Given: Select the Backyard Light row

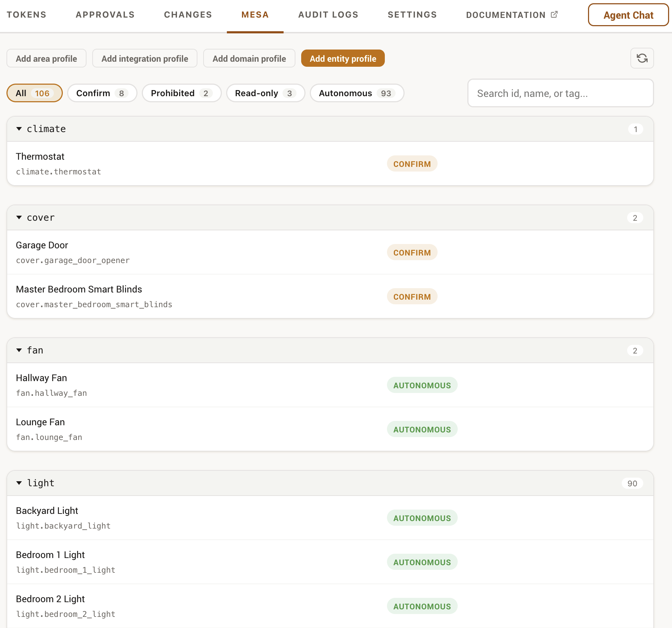Looking at the screenshot, I should [x=330, y=518].
